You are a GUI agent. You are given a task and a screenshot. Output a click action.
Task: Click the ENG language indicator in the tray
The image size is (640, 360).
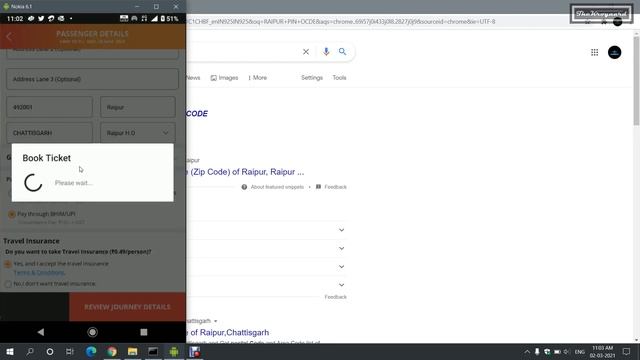coord(580,351)
